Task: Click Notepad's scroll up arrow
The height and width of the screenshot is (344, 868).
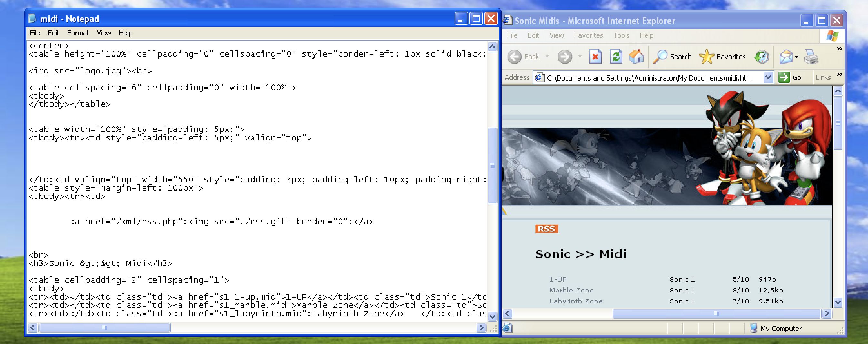Action: [492, 46]
